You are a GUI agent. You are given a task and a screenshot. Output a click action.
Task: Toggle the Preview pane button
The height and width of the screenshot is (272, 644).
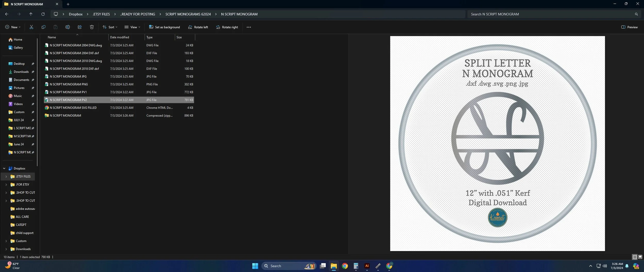click(629, 27)
